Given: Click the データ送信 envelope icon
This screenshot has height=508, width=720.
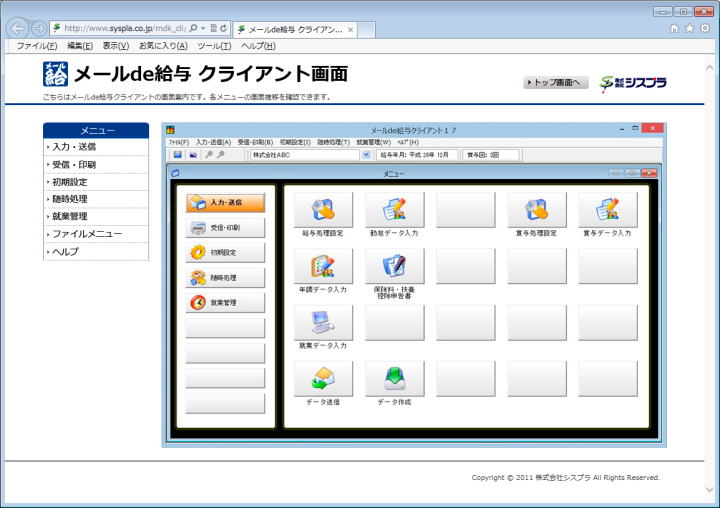Looking at the screenshot, I should coord(323,378).
